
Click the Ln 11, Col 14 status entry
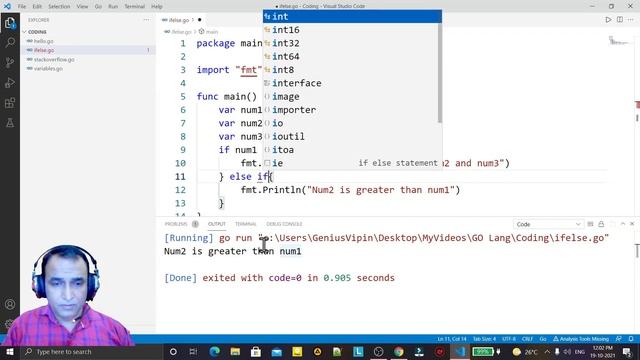click(x=452, y=339)
